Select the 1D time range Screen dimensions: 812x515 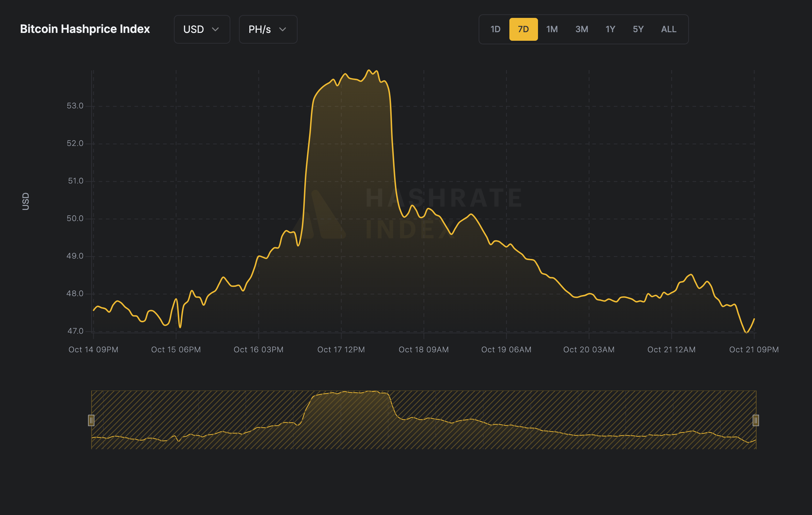[x=495, y=29]
